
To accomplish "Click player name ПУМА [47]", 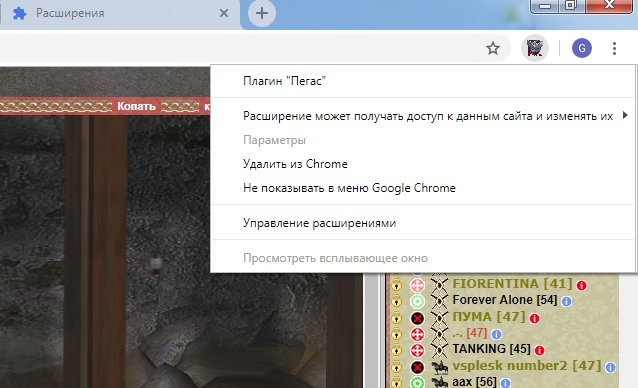I will [x=489, y=316].
